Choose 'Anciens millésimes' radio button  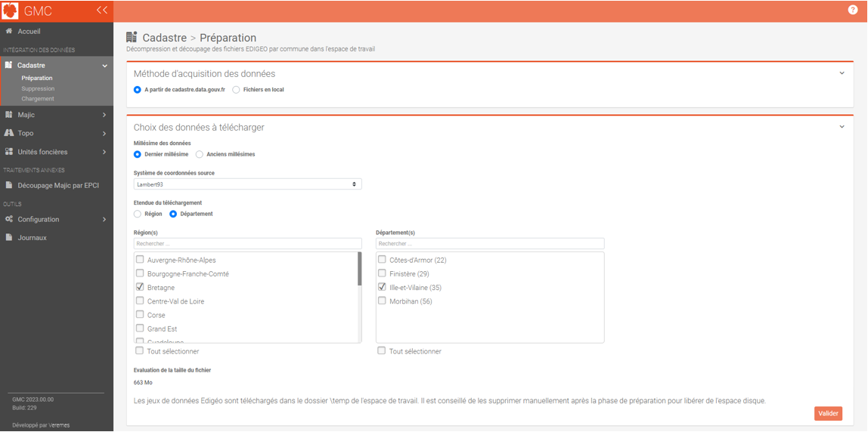click(x=200, y=154)
